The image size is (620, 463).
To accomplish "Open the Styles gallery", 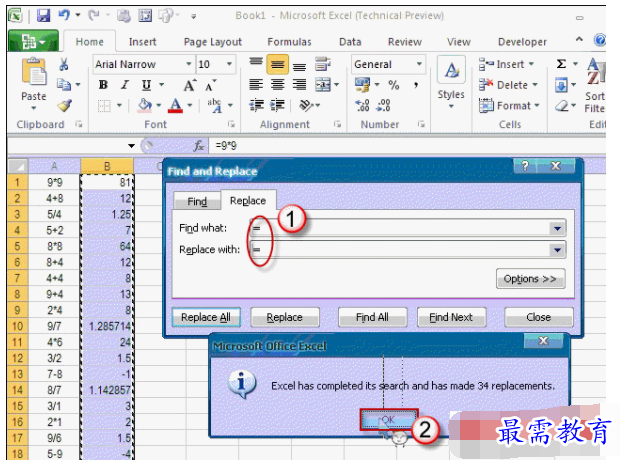I will [451, 83].
